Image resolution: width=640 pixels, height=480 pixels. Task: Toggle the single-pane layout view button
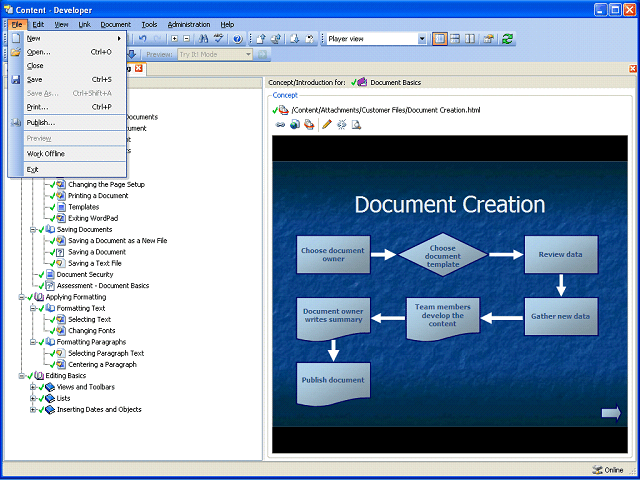tap(440, 39)
